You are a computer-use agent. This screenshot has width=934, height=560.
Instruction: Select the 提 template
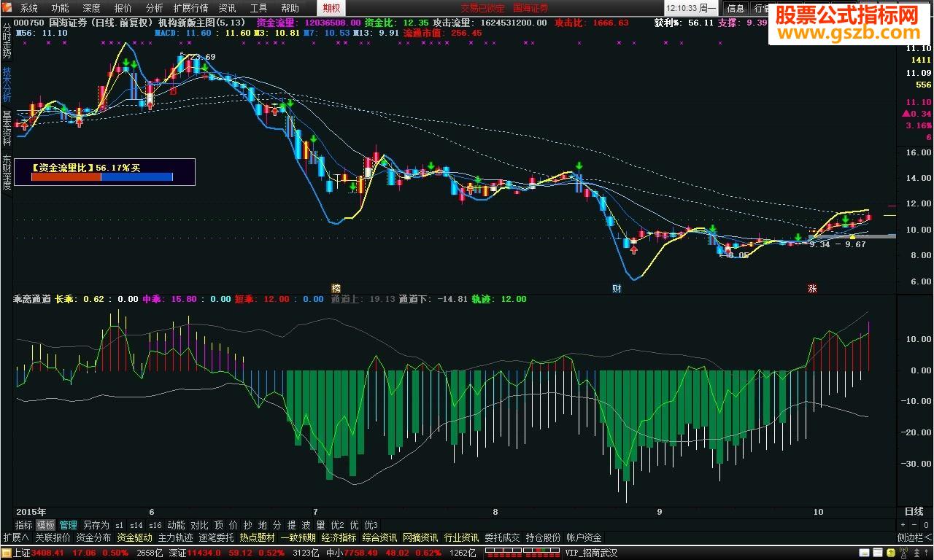click(x=292, y=525)
